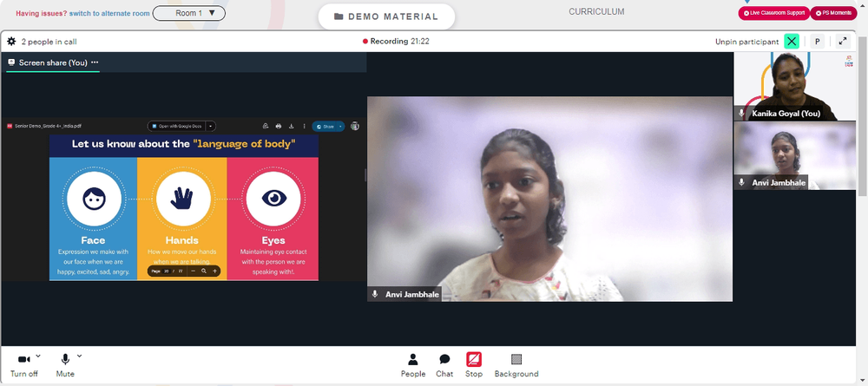Click the Having issues? text

[42, 13]
